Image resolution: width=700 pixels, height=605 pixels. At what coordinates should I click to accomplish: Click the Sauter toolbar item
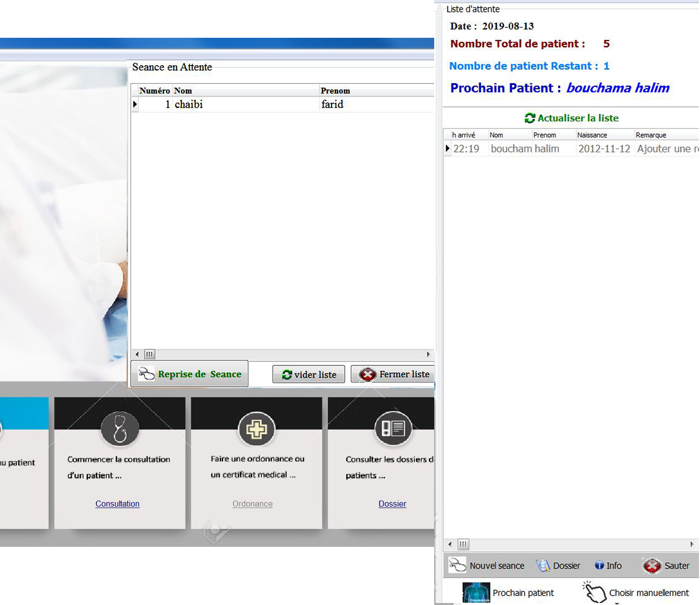coord(666,566)
